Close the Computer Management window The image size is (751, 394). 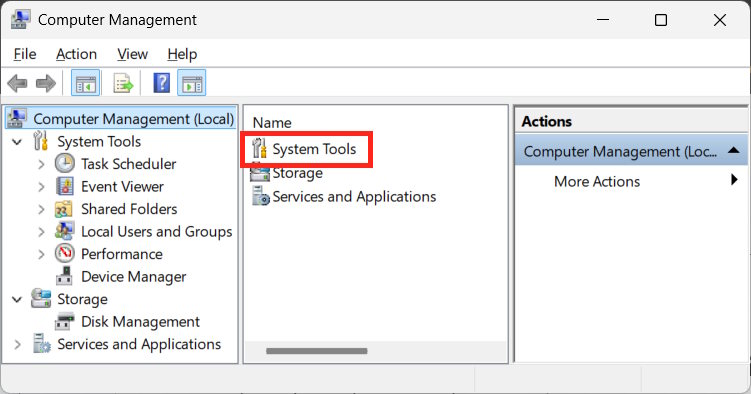(720, 20)
